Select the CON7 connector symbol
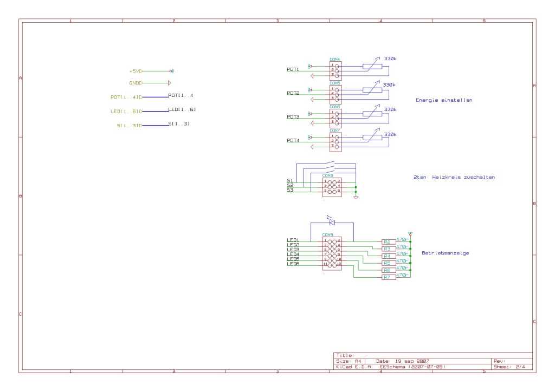The image size is (555, 392). click(x=335, y=142)
